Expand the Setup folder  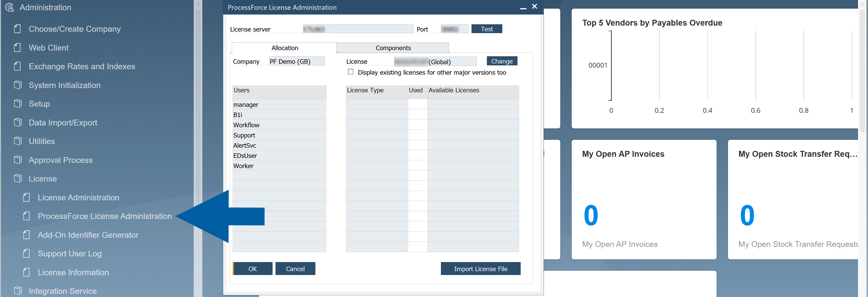[39, 104]
